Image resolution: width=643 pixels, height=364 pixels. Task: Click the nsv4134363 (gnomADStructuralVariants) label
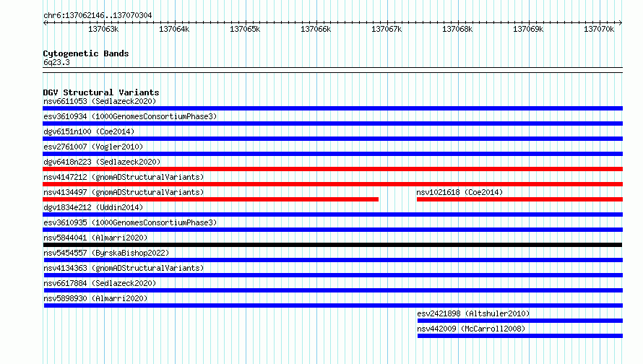point(124,268)
